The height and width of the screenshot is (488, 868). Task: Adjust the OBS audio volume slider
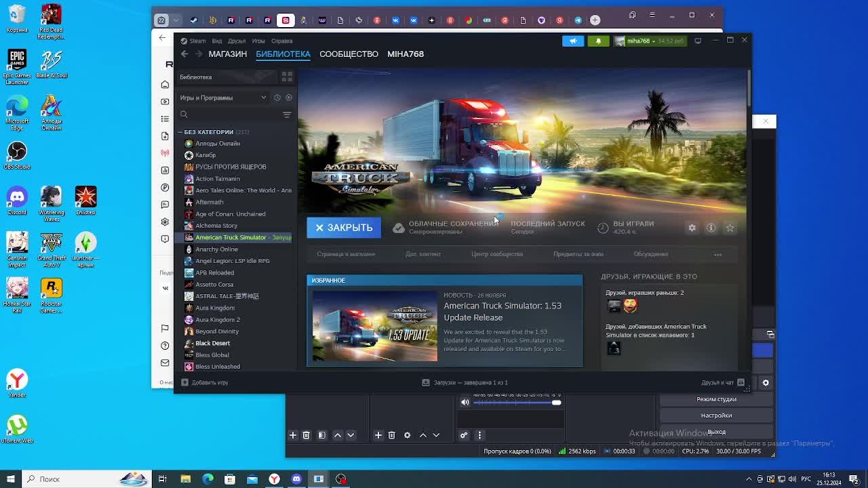[x=517, y=403]
